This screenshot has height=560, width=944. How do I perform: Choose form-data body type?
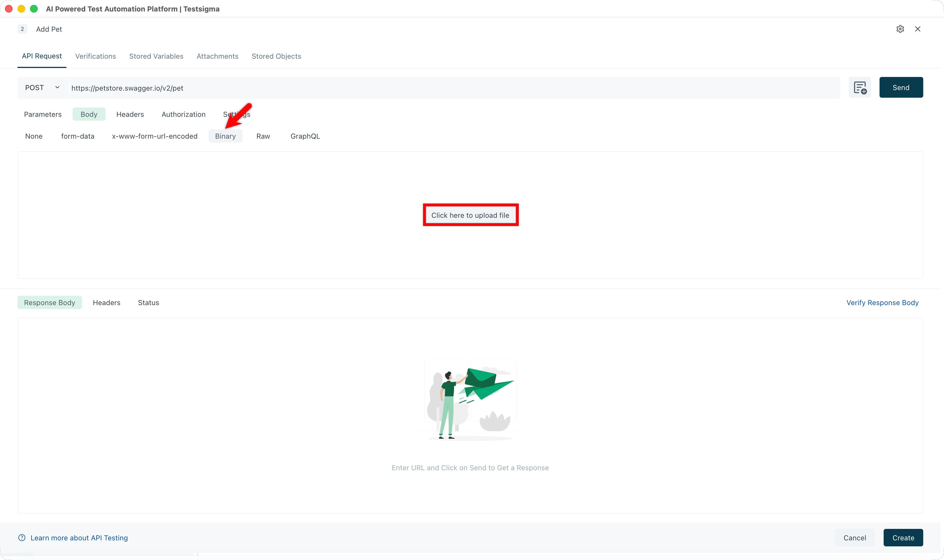pyautogui.click(x=78, y=136)
